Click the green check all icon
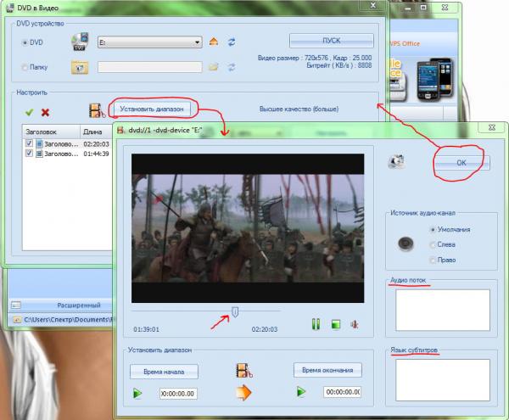Screen dimensions: 509x420 pyautogui.click(x=29, y=112)
